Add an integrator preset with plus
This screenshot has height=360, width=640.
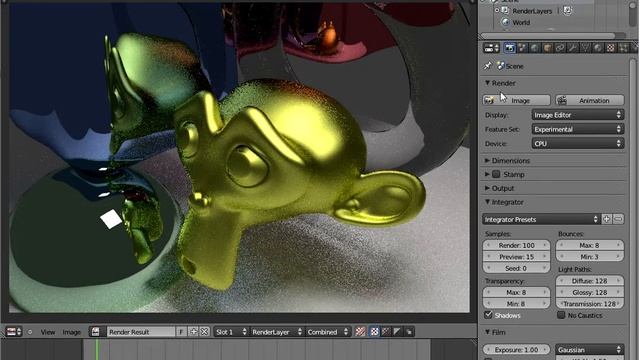click(x=607, y=220)
